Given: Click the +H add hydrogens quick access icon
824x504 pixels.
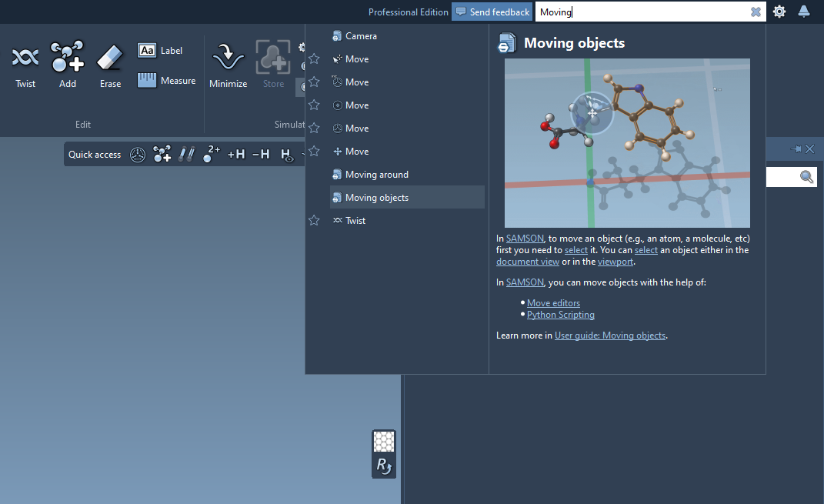Looking at the screenshot, I should pos(236,155).
